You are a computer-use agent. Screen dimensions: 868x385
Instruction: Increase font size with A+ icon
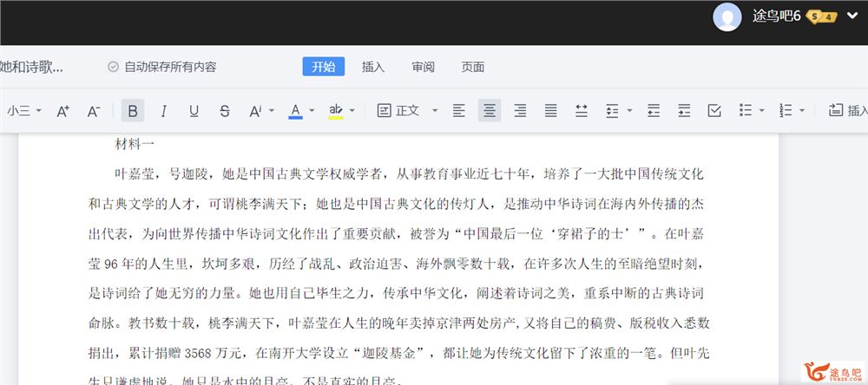click(x=62, y=111)
